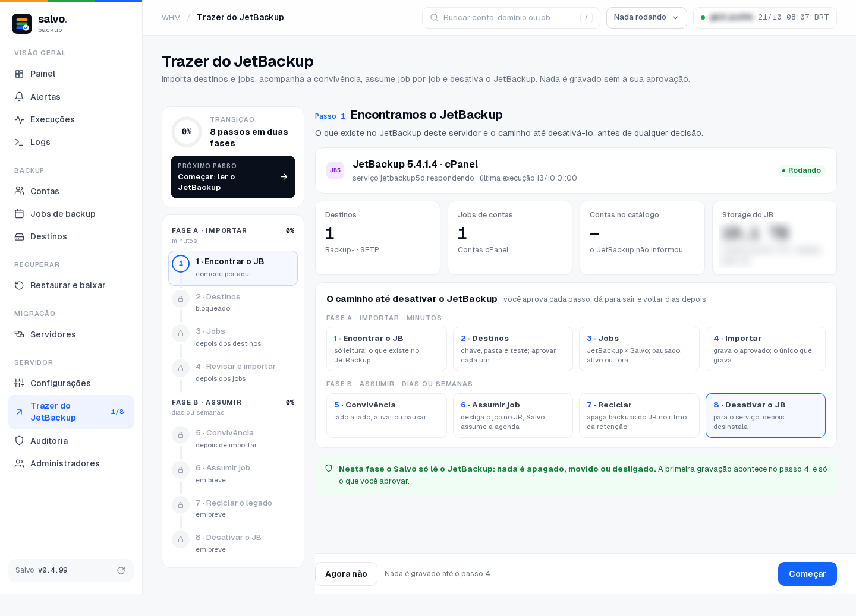Click the refresh icon beside Salvo v0.4.99
This screenshot has width=856, height=616.
[121, 570]
